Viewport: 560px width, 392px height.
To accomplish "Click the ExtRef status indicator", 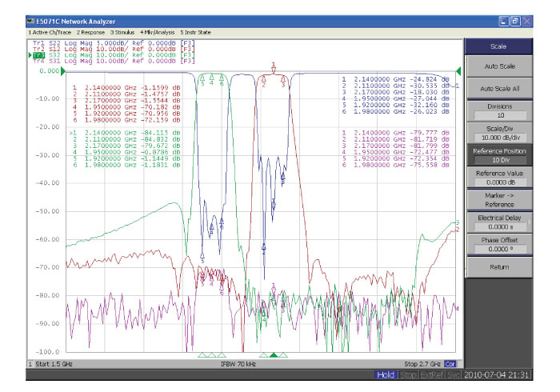I will pyautogui.click(x=432, y=375).
